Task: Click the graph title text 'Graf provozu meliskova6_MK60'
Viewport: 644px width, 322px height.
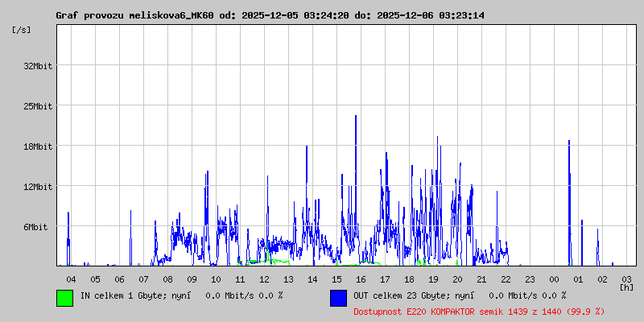Action: click(x=134, y=15)
